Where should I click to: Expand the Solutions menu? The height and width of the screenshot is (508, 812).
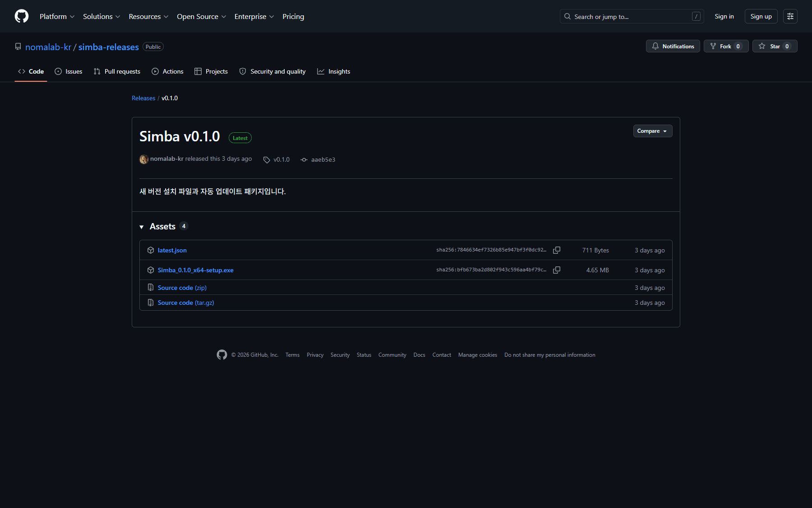[101, 16]
